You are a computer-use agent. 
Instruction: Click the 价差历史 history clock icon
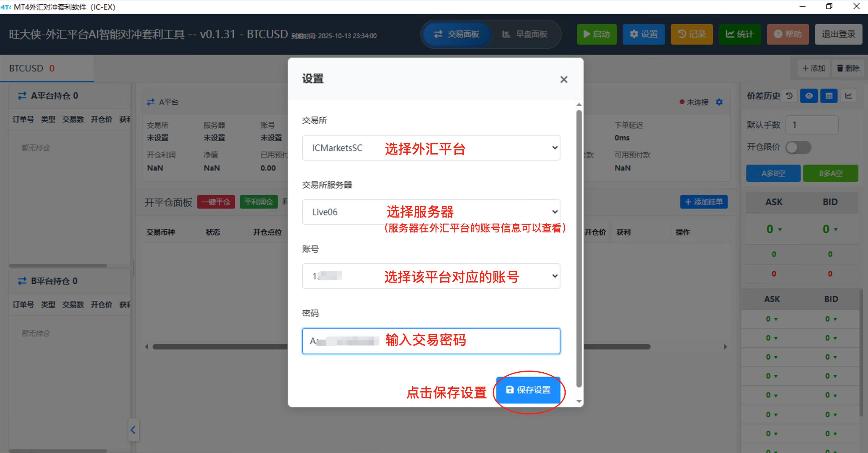pyautogui.click(x=789, y=96)
